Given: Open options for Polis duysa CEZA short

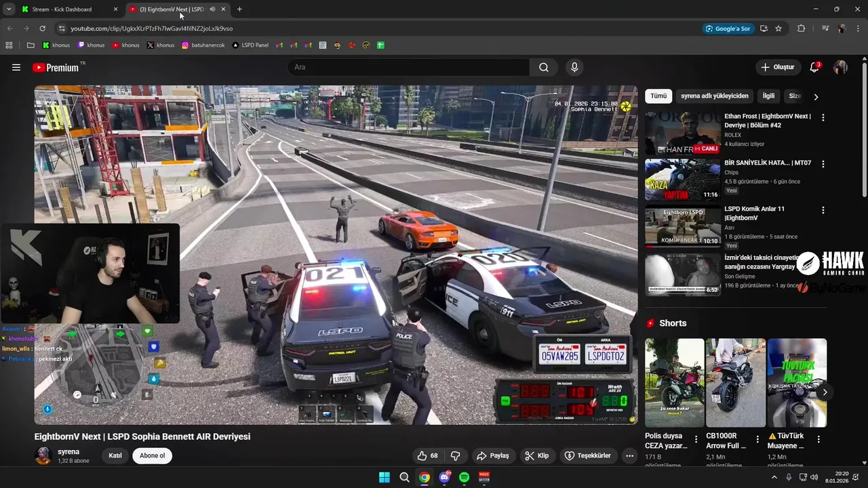Looking at the screenshot, I should (696, 440).
